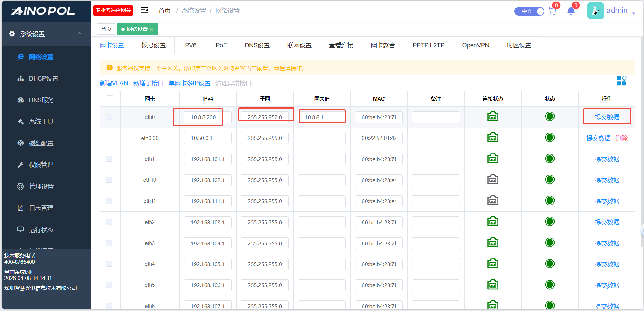This screenshot has width=644, height=311.
Task: Toggle the 中文 language switch
Action: coord(529,11)
